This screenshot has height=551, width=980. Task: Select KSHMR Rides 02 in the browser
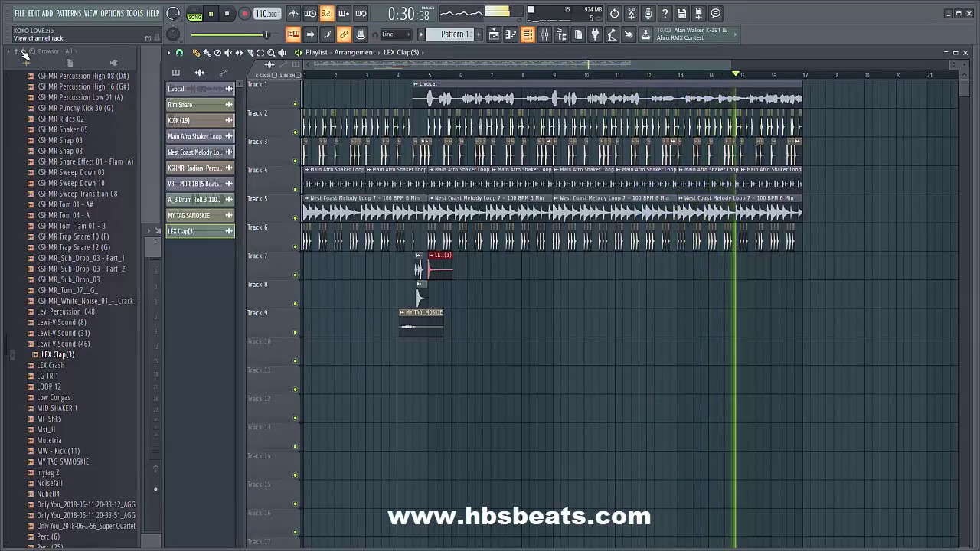pos(60,119)
